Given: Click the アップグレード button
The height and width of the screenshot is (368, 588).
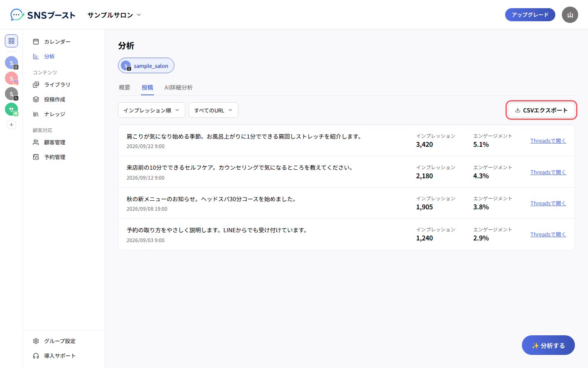Looking at the screenshot, I should [530, 15].
